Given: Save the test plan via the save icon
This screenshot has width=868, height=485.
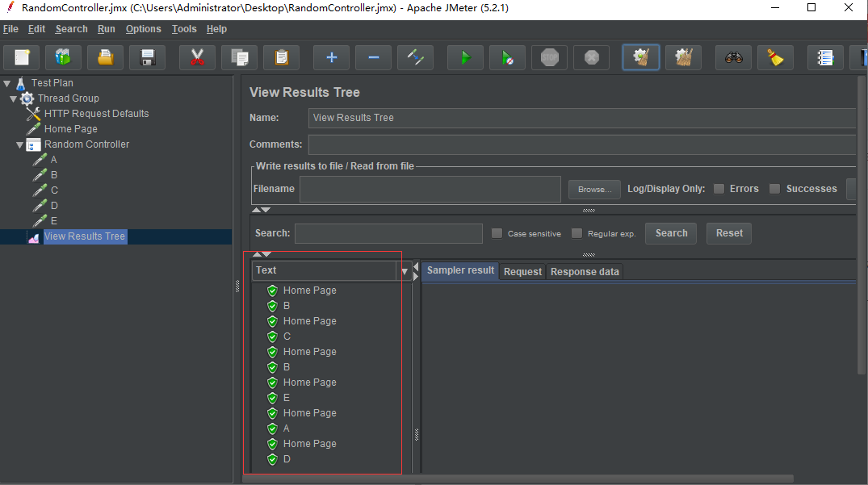Looking at the screenshot, I should 147,56.
